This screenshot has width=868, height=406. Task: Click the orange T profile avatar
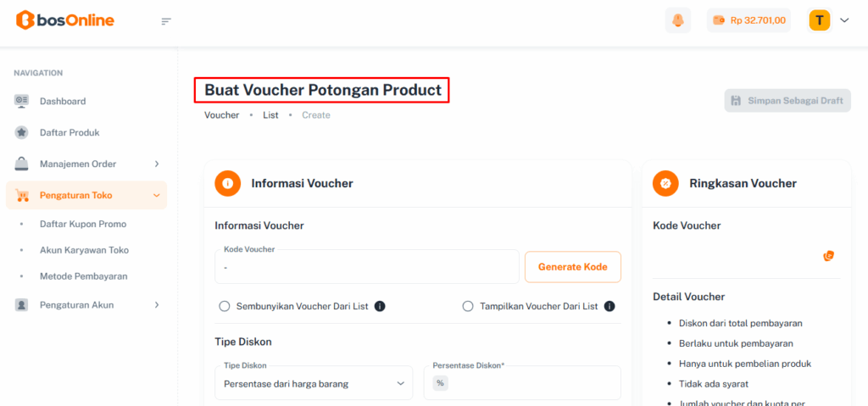[820, 20]
